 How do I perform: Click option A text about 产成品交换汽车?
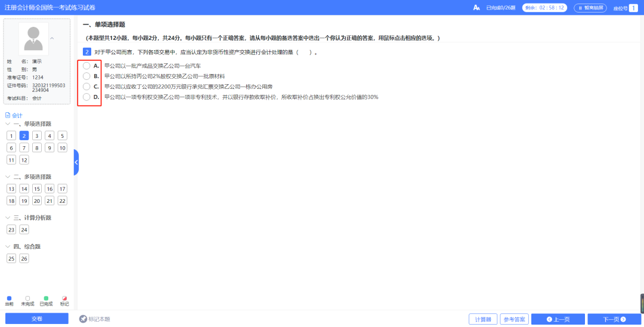click(153, 66)
